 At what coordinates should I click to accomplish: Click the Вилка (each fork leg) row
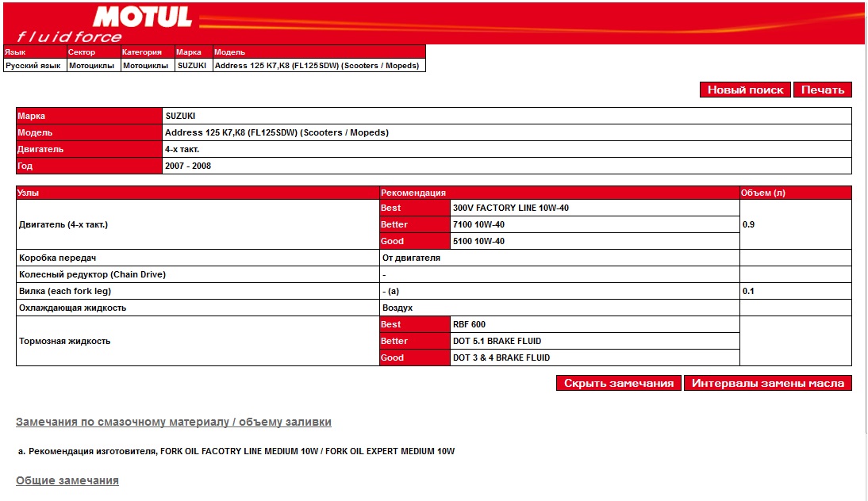[x=433, y=291]
